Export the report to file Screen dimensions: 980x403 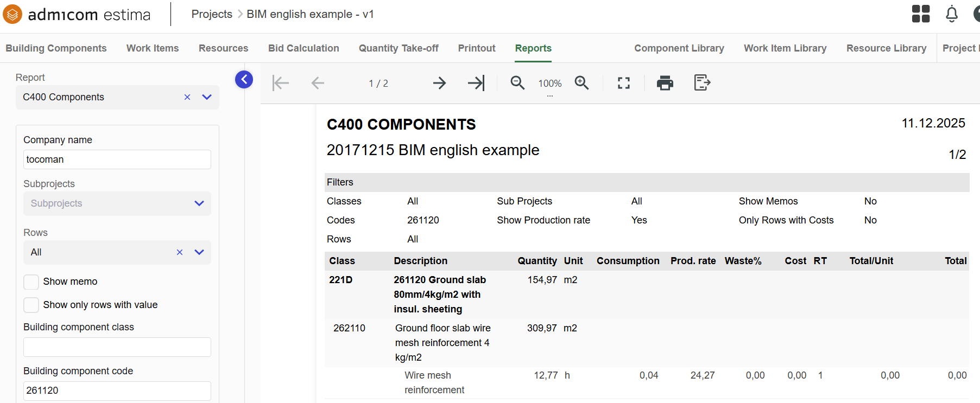(702, 83)
